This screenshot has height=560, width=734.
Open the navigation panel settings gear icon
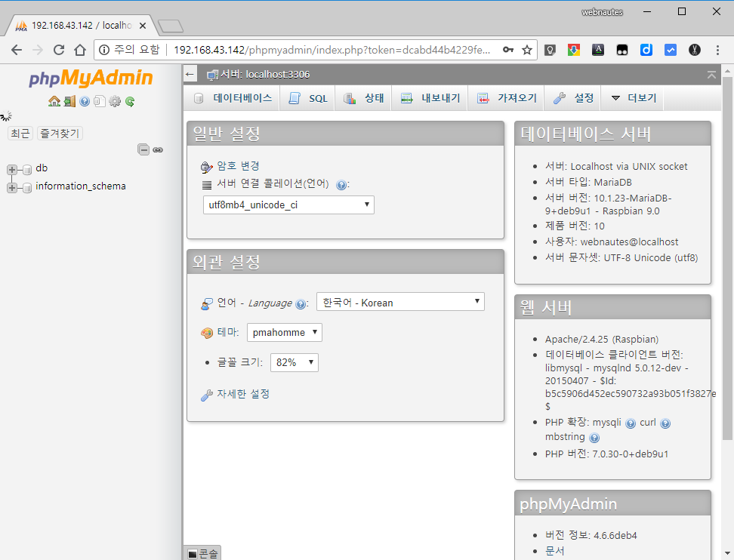click(x=115, y=101)
